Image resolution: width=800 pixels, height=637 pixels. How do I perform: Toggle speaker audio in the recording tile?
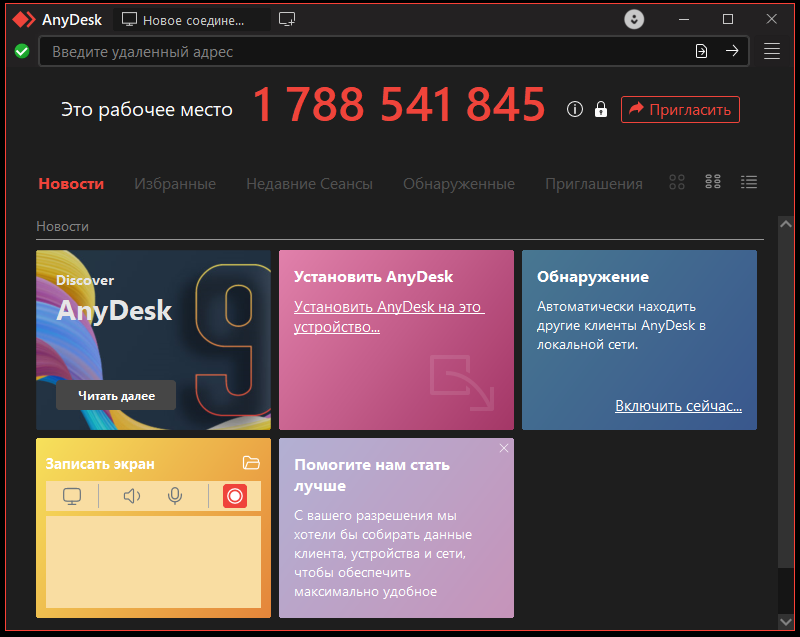click(x=130, y=495)
